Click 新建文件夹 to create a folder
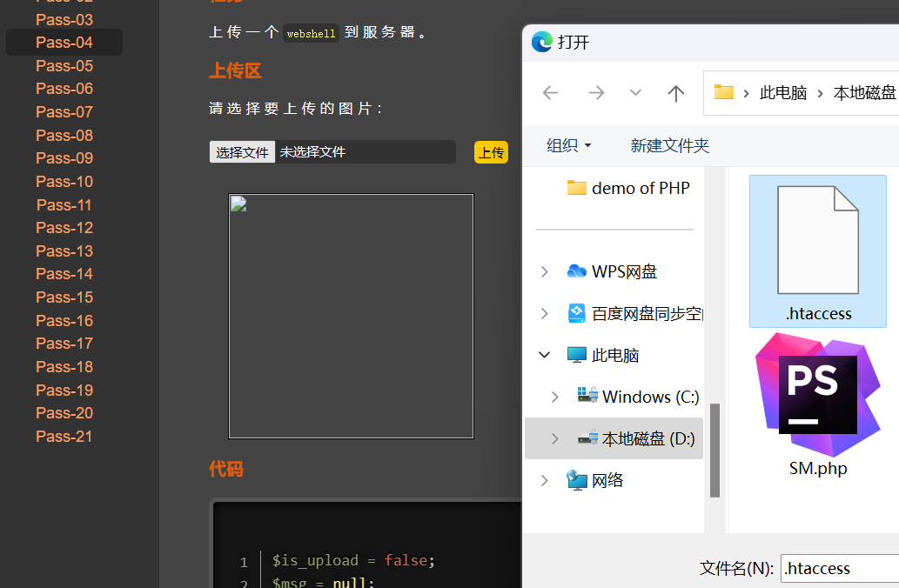 point(669,145)
